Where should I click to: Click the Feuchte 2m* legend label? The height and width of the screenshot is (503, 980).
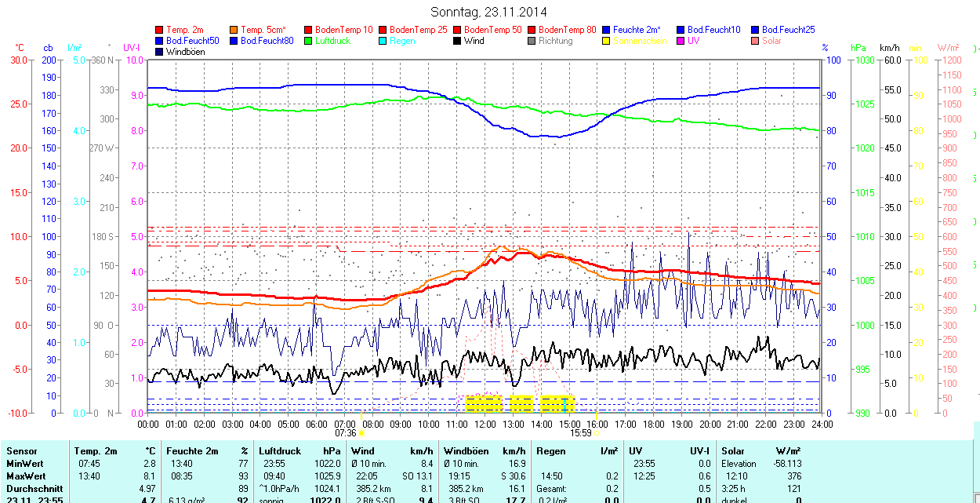(x=637, y=30)
